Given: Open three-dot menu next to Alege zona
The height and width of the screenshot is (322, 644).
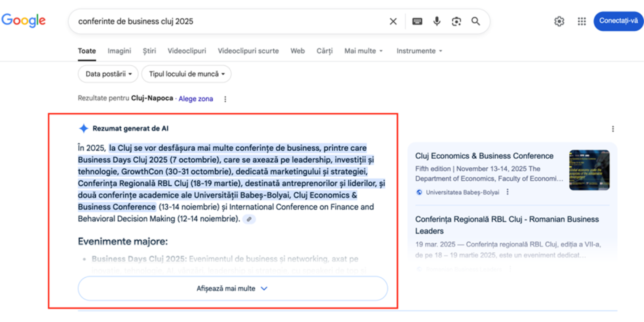Looking at the screenshot, I should [x=225, y=99].
